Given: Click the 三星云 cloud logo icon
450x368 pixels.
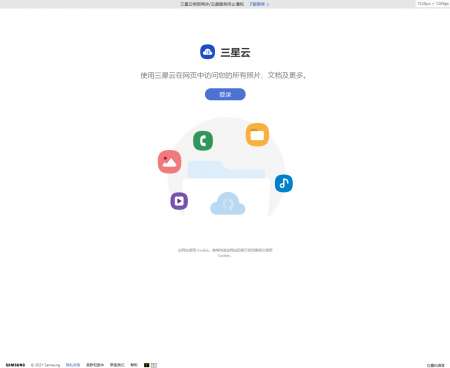Looking at the screenshot, I should [207, 52].
